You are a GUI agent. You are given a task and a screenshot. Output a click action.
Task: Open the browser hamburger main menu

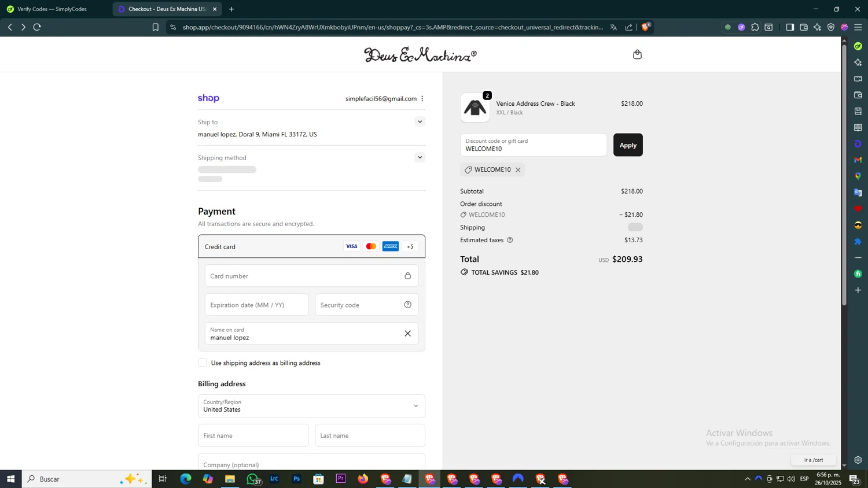(x=858, y=27)
